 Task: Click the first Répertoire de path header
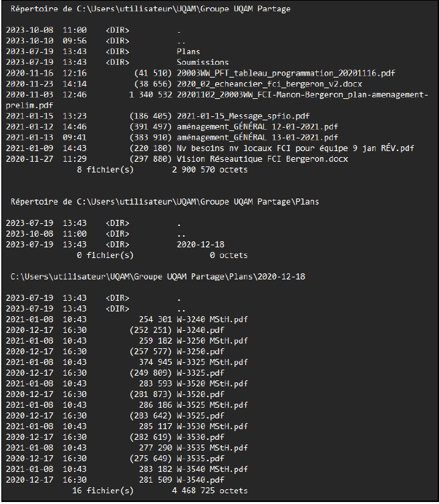(x=150, y=9)
